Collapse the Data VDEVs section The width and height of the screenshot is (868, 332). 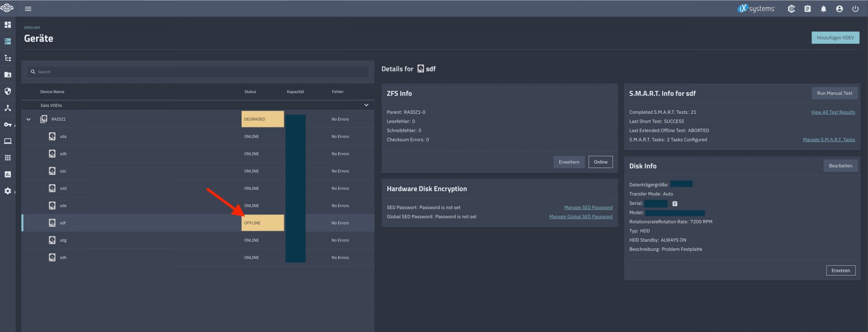point(366,105)
